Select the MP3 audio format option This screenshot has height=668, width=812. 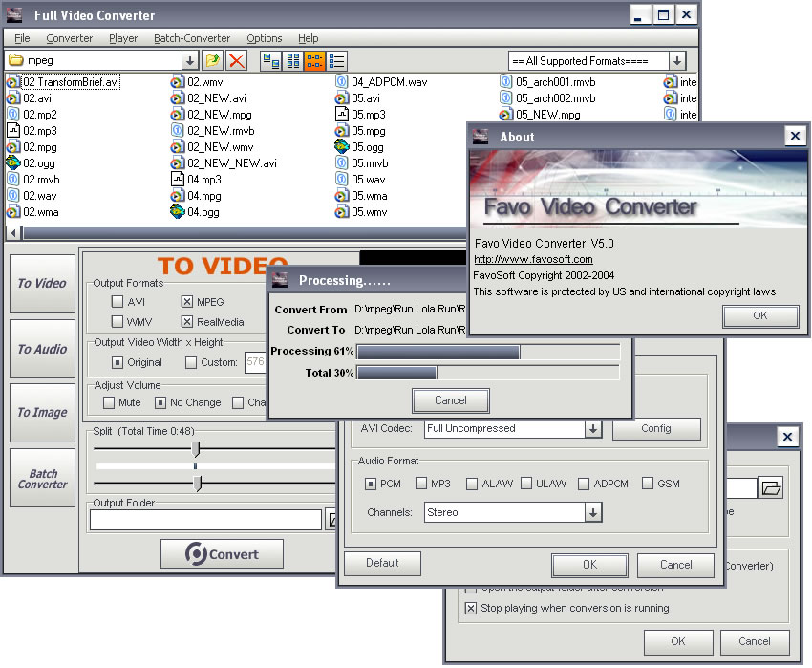pos(421,484)
